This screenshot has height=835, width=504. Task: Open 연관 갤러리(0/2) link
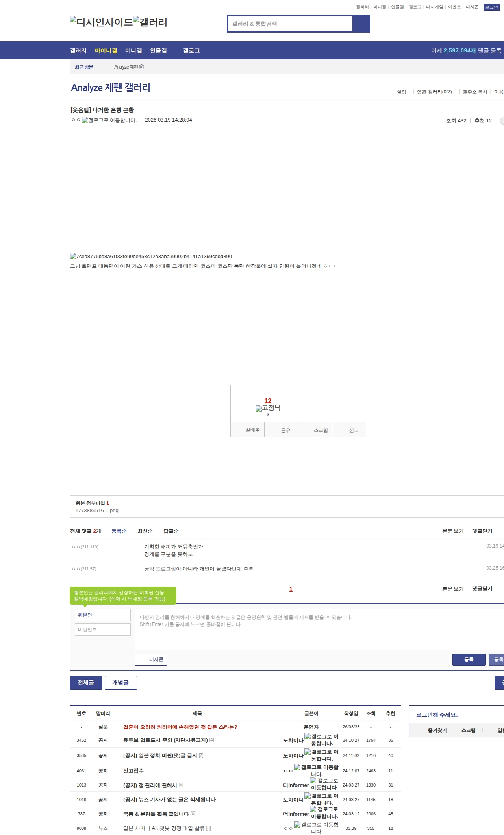click(434, 92)
